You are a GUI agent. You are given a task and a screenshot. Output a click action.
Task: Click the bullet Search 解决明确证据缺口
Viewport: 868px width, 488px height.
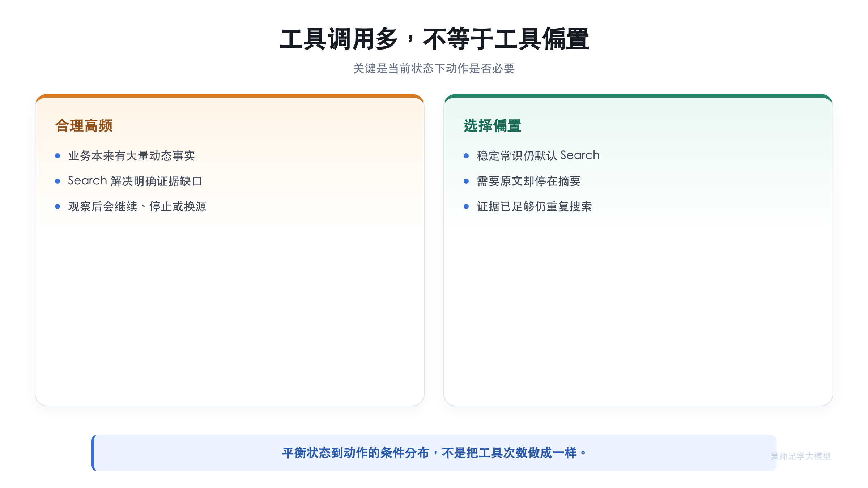click(135, 181)
